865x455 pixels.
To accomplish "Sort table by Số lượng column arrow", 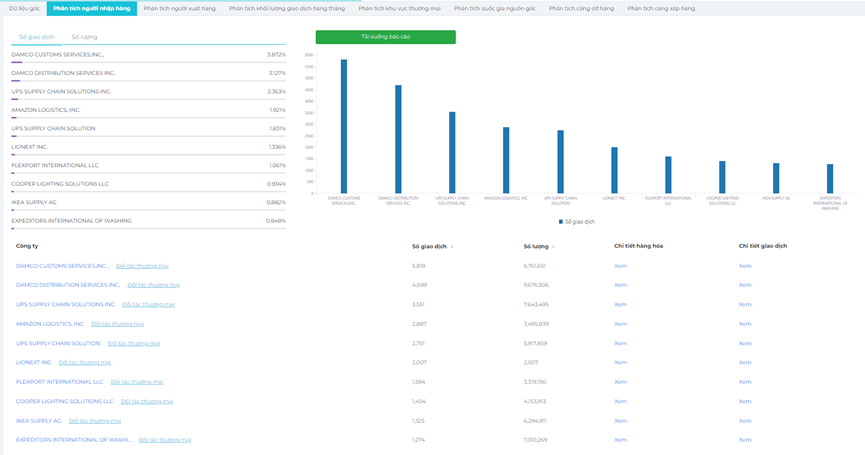I will [x=553, y=247].
